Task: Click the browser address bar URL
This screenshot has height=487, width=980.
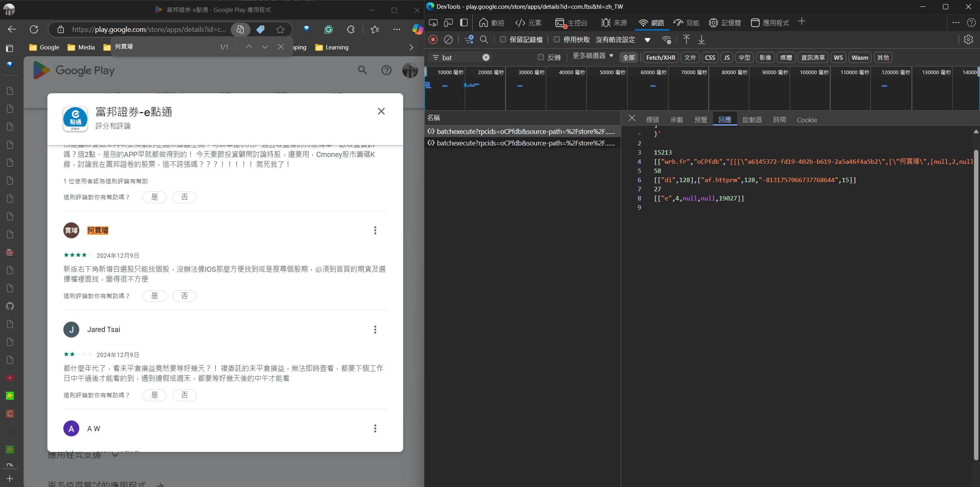Action: click(x=149, y=29)
